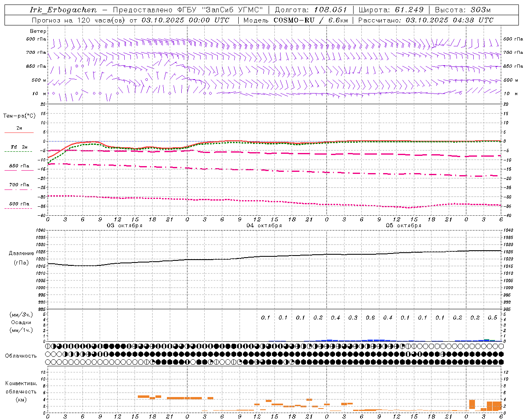This screenshot has width=525, height=420.
Task: Click the Осадки panel label
Action: [21, 322]
